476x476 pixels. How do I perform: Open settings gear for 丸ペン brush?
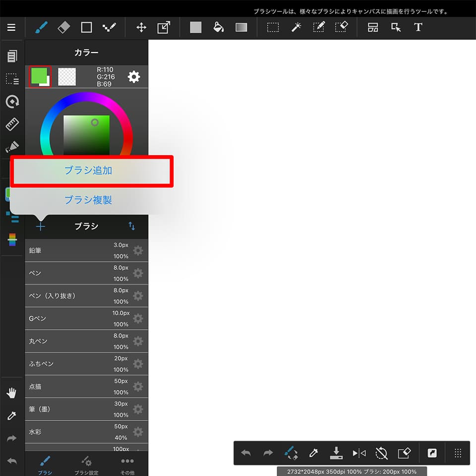click(x=138, y=342)
